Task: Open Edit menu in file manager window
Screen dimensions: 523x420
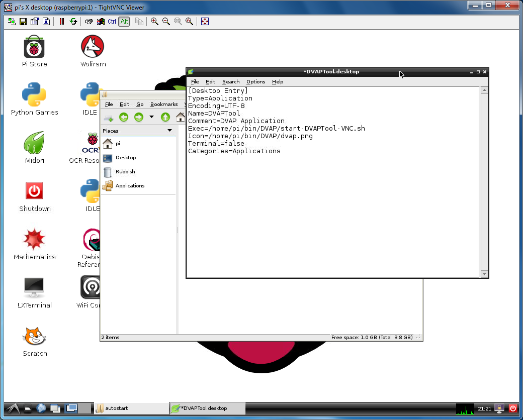Action: 124,104
